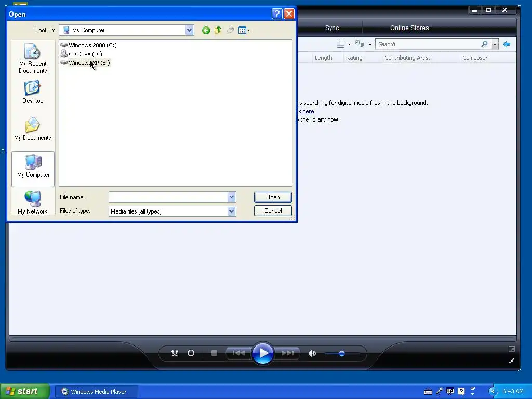Open the layout options icon
532x399 pixels.
click(x=340, y=44)
